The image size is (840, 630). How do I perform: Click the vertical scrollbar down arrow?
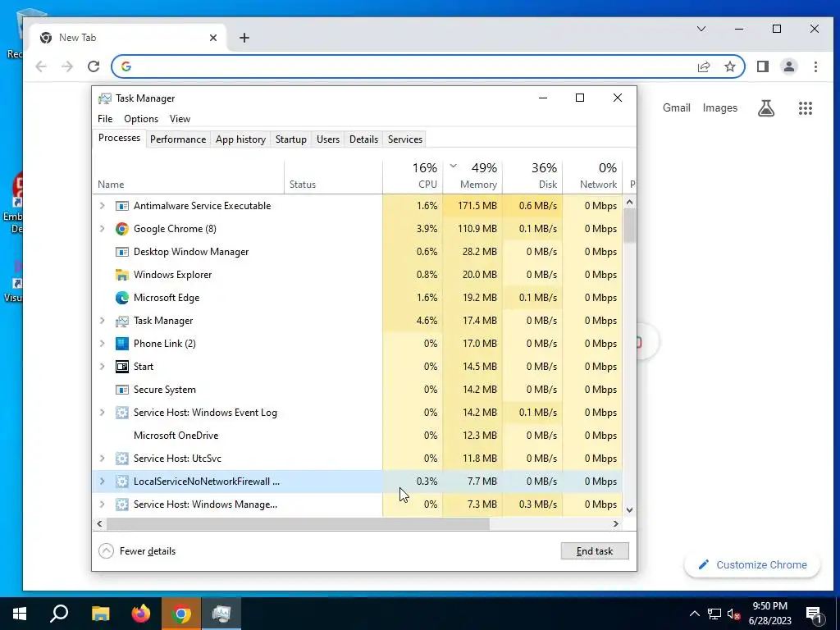629,510
